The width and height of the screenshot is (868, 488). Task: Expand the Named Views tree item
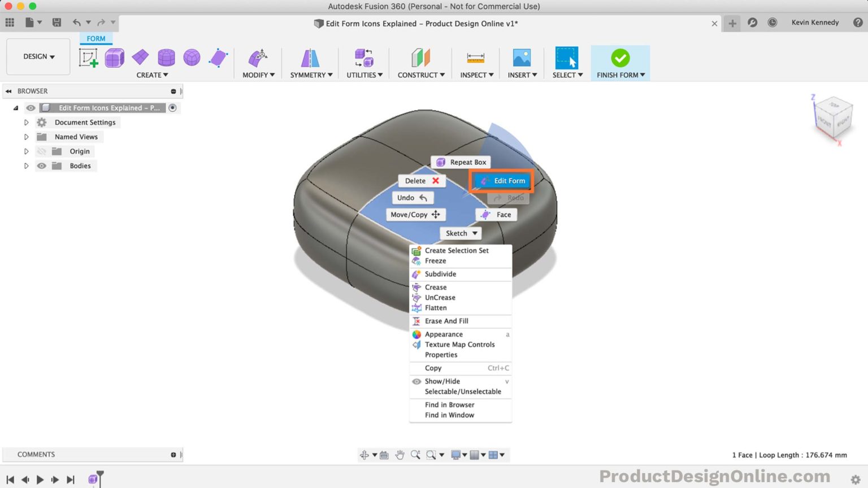[x=26, y=136]
